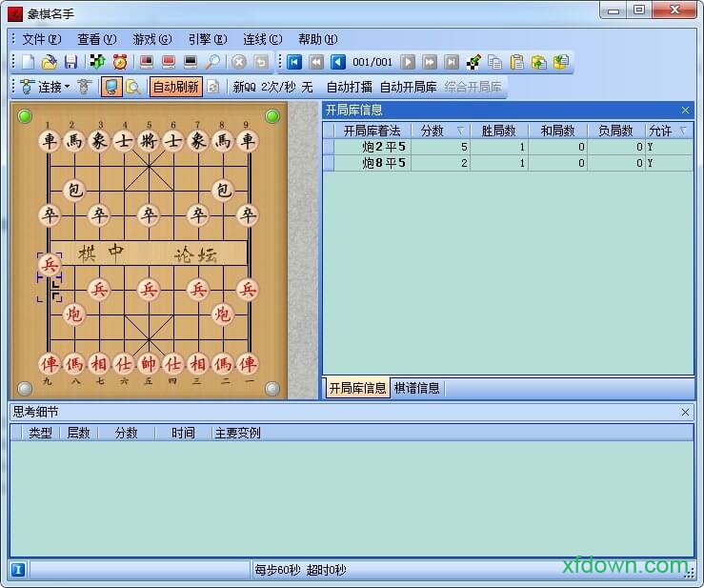Save the game with the floppy disk icon

click(70, 62)
